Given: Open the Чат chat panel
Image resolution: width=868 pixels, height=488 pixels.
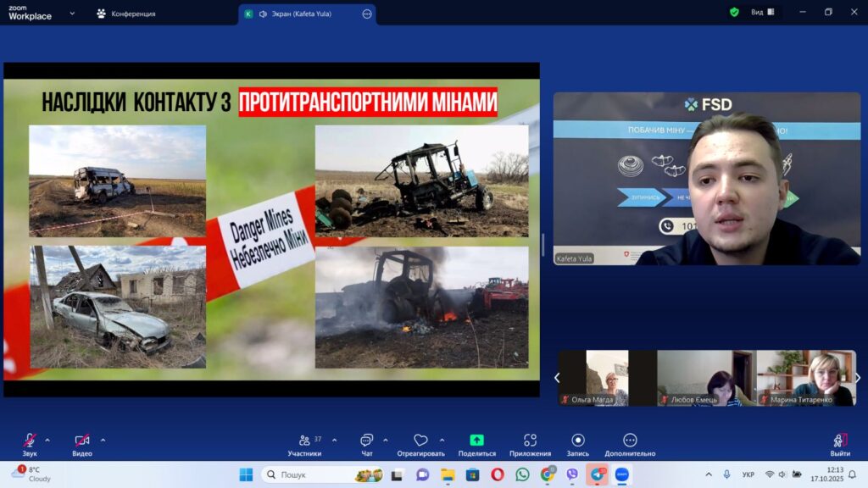Looking at the screenshot, I should pos(366,442).
